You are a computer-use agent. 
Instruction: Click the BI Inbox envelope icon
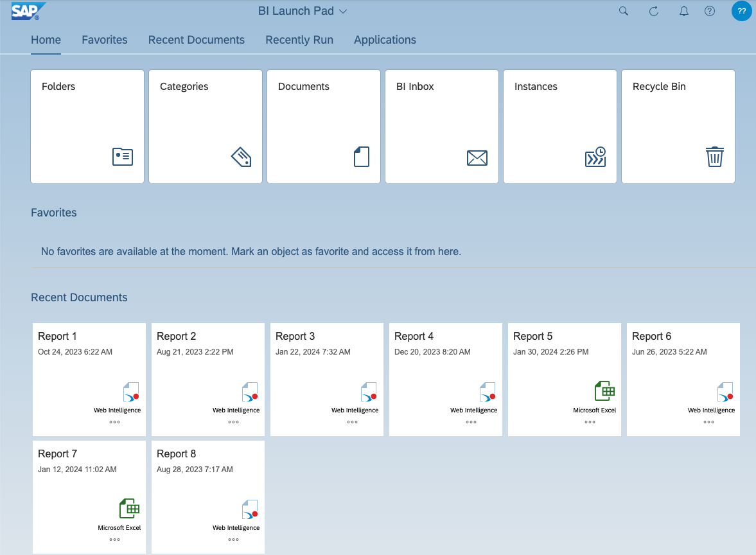477,157
